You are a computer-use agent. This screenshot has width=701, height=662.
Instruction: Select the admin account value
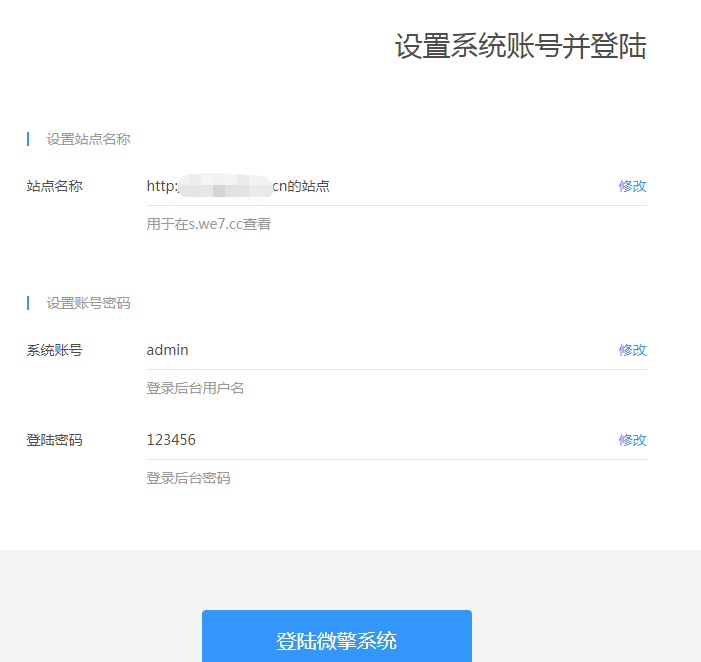(167, 350)
